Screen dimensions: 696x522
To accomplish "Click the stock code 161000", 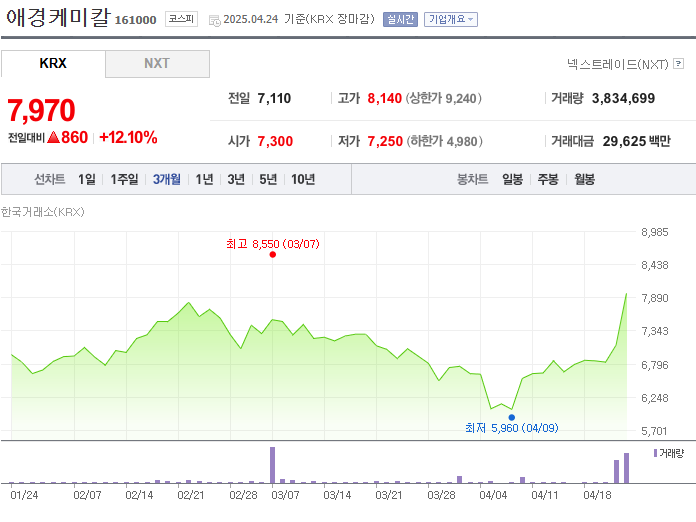I will point(135,20).
